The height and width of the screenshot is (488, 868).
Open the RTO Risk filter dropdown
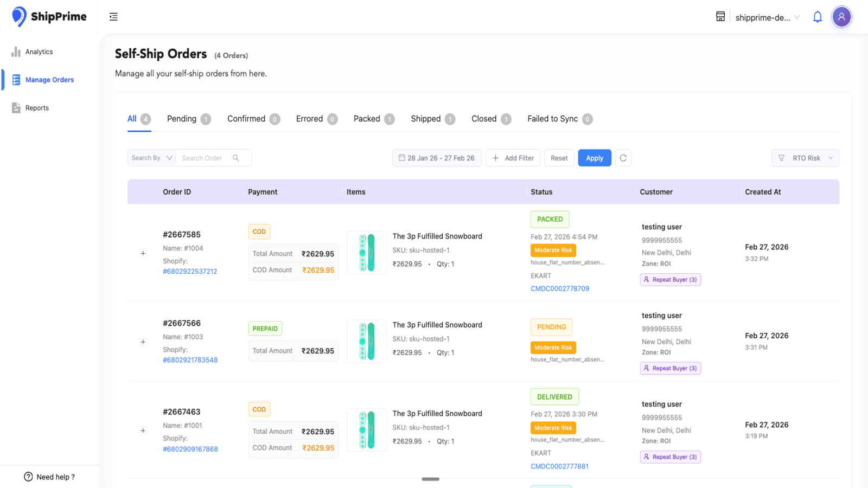point(806,158)
